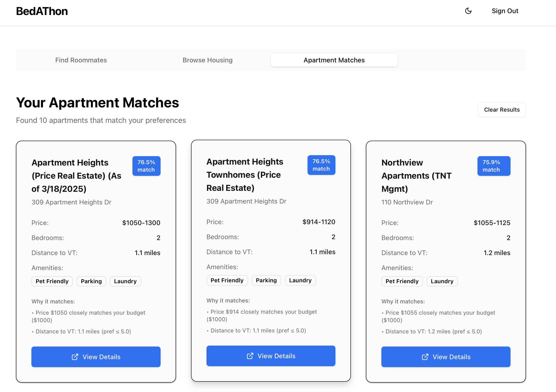The height and width of the screenshot is (392, 556).
Task: Click the 110 Northview Dr address
Action: click(407, 202)
